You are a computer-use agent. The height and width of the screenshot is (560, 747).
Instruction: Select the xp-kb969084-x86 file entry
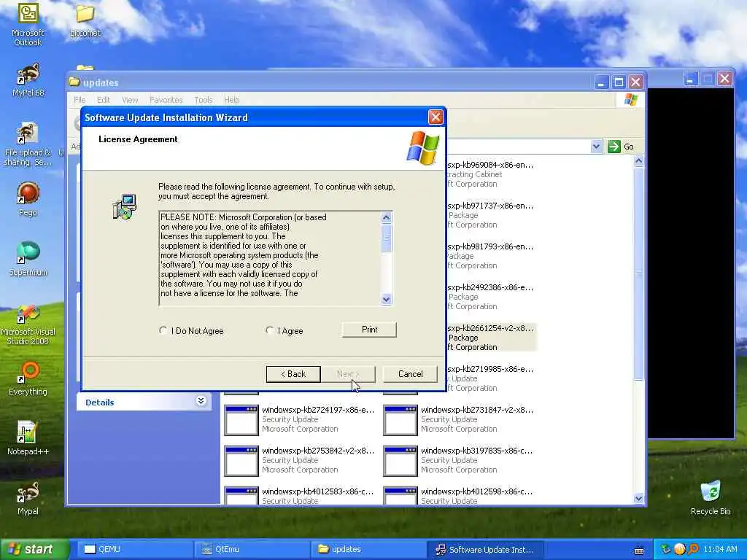[x=490, y=174]
